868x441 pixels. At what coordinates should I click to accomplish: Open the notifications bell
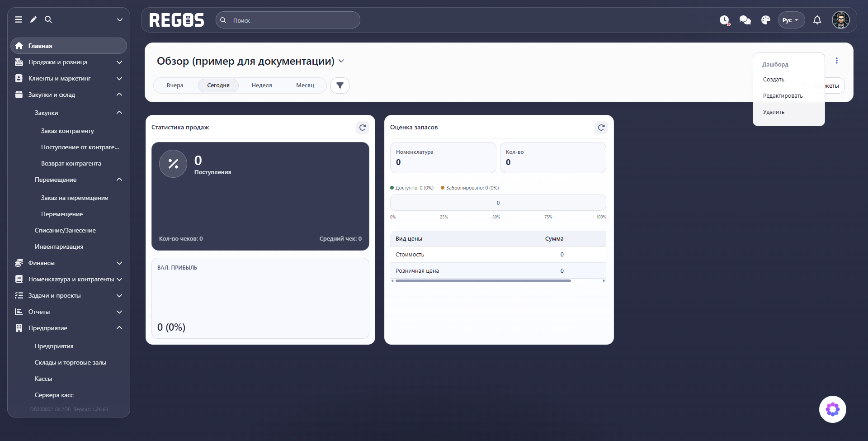coord(817,20)
